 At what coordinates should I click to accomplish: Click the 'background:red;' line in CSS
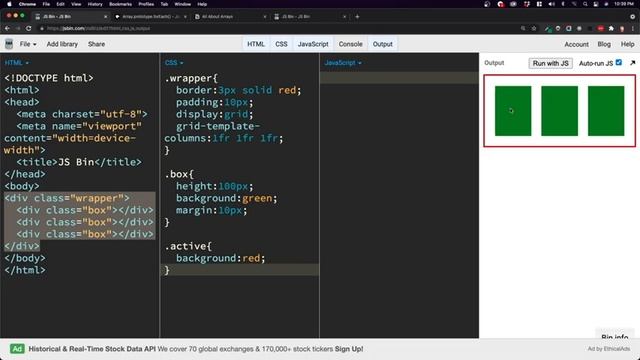point(220,258)
